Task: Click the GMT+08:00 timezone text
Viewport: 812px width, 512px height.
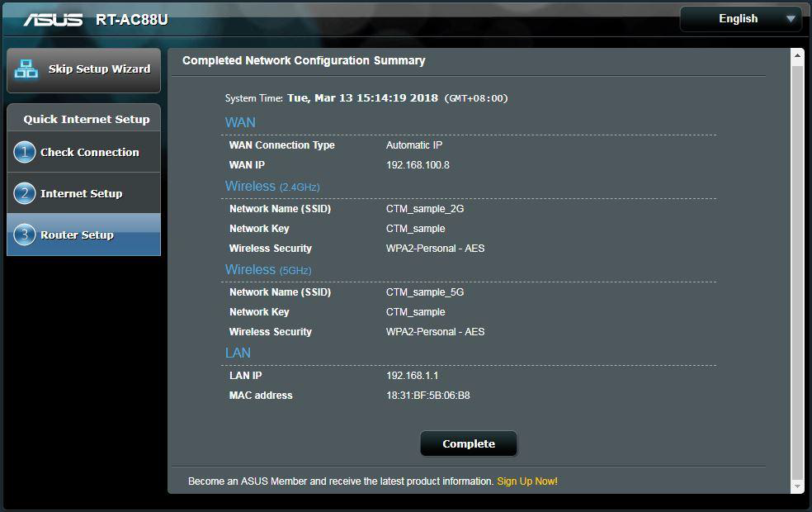Action: (x=476, y=98)
